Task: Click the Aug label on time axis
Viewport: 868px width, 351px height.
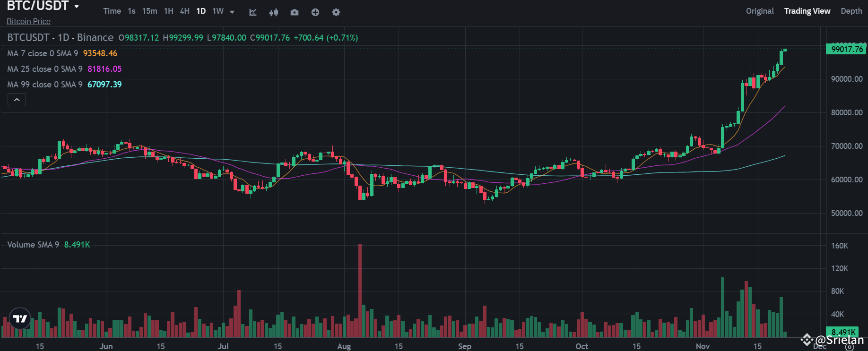Action: tap(344, 346)
